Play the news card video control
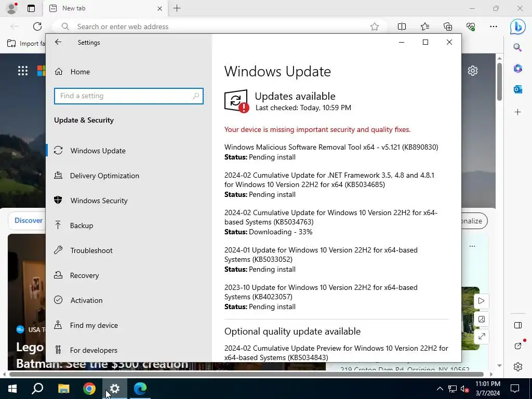Image resolution: width=532 pixels, height=399 pixels. (481, 301)
